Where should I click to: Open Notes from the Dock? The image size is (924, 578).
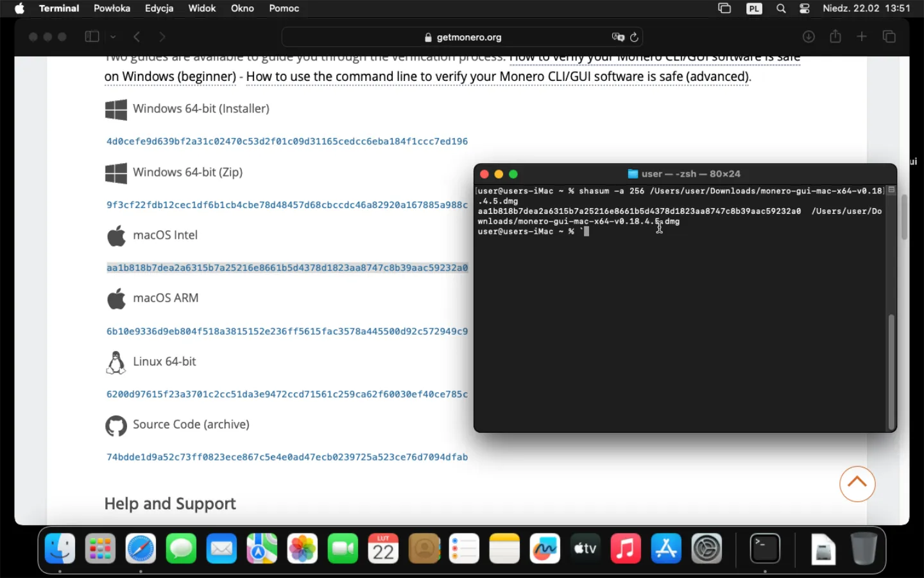pyautogui.click(x=504, y=549)
